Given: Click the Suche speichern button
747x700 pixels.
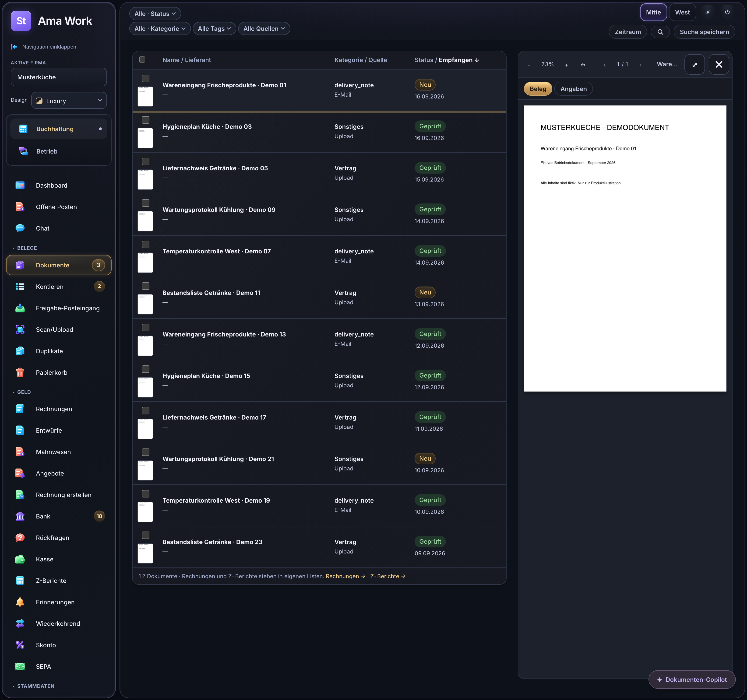Looking at the screenshot, I should [x=704, y=32].
